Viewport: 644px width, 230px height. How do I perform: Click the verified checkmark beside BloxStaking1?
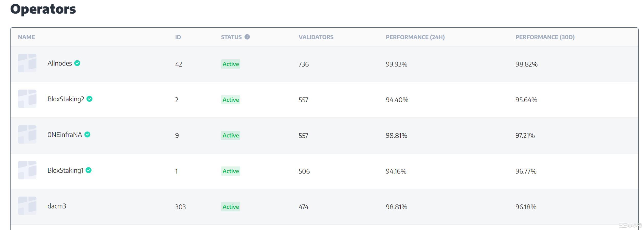(88, 170)
